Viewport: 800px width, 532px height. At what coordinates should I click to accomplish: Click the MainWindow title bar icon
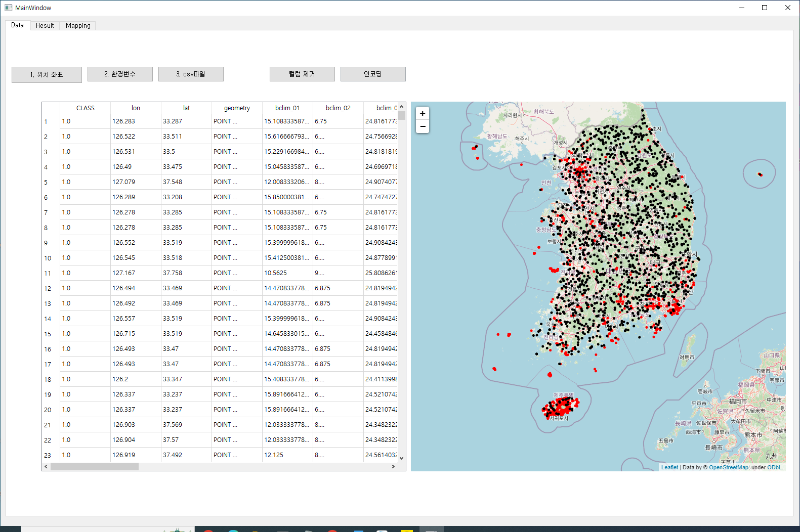click(x=8, y=8)
